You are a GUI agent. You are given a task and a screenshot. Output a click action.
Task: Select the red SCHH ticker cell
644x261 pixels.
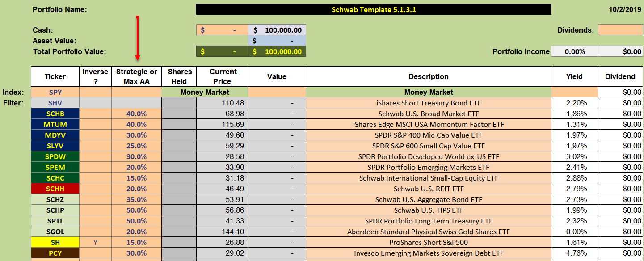pos(55,189)
